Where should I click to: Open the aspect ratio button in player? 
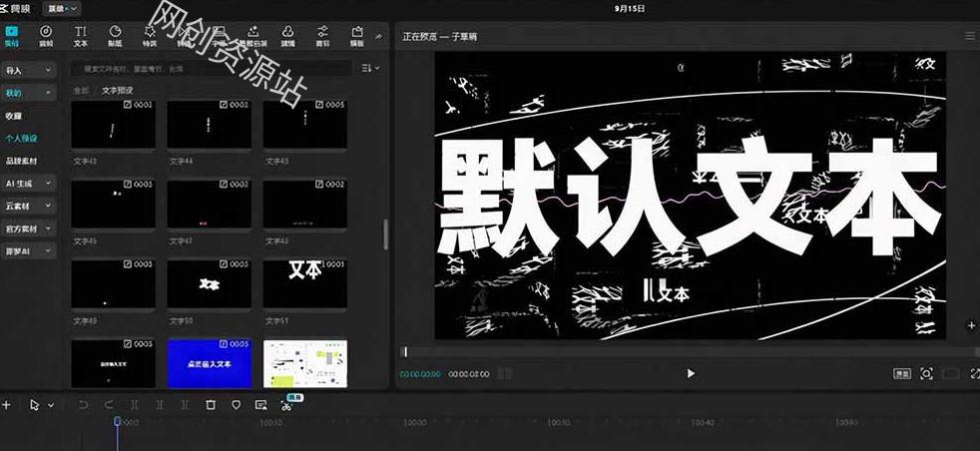pyautogui.click(x=902, y=373)
